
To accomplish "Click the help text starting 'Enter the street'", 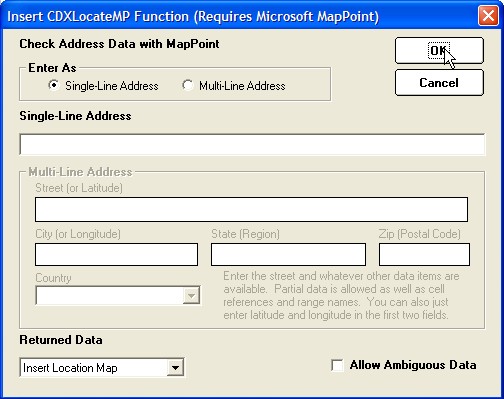I will [341, 296].
